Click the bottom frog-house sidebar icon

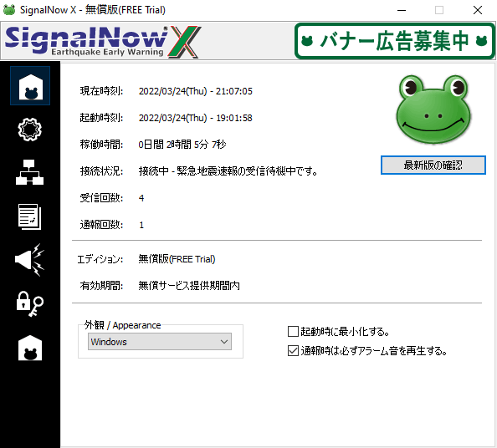(x=30, y=348)
